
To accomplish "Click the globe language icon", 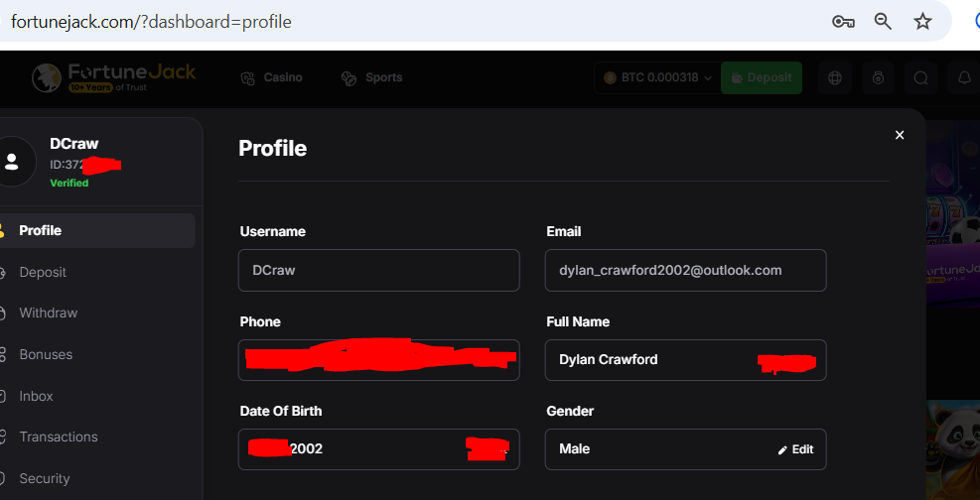I will [x=835, y=77].
